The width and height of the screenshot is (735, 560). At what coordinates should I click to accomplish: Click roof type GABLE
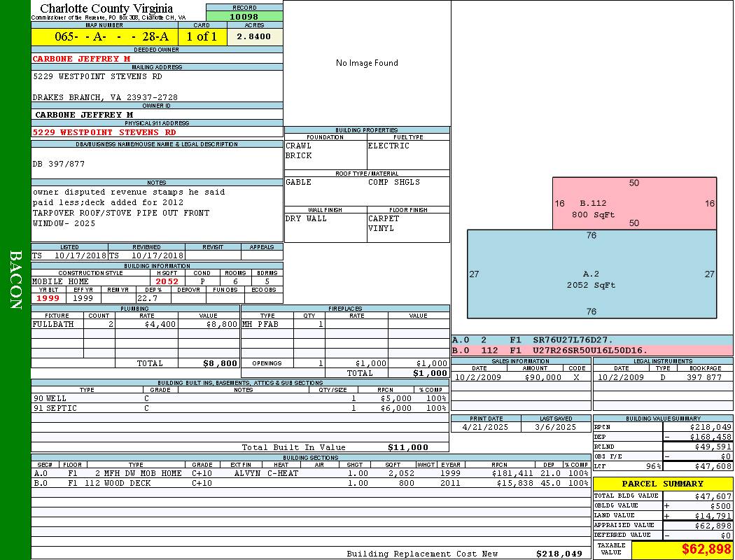point(299,182)
